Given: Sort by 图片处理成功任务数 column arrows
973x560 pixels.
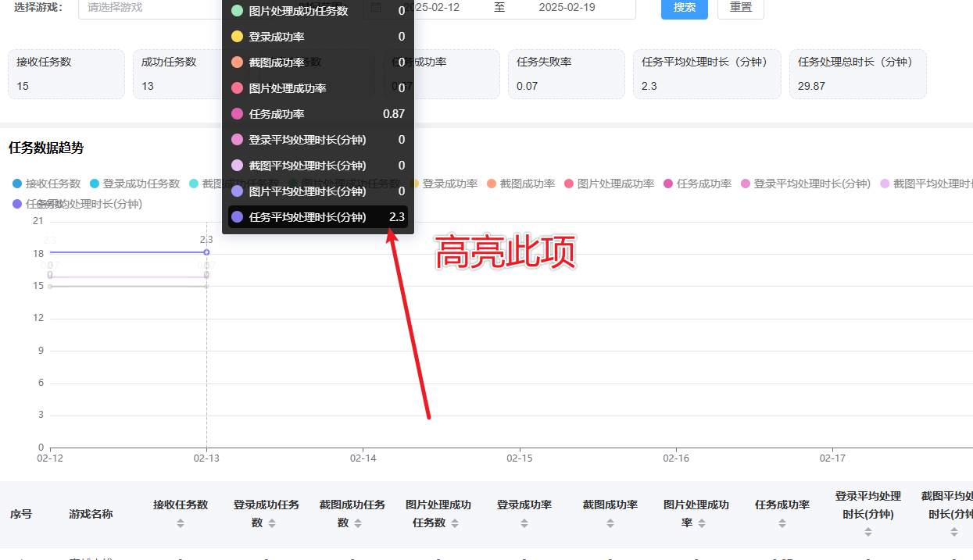Looking at the screenshot, I should pos(455,523).
